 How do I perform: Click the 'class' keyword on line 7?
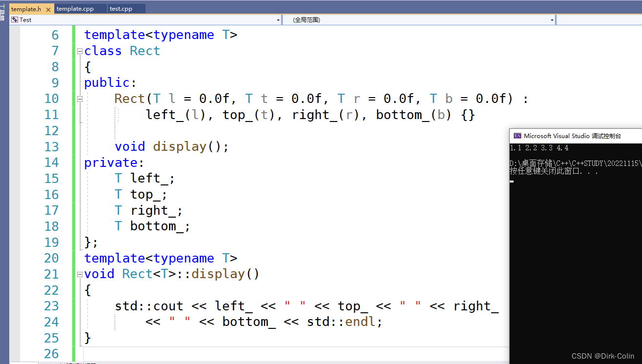coord(103,51)
